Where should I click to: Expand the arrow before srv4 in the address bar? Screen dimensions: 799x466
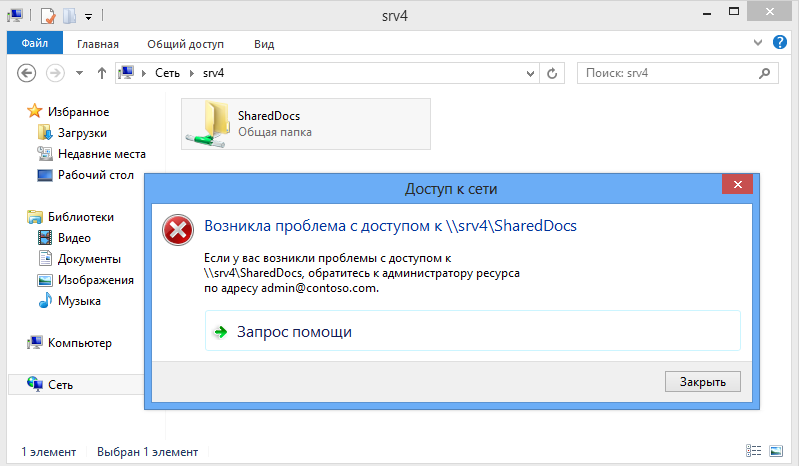click(x=192, y=73)
